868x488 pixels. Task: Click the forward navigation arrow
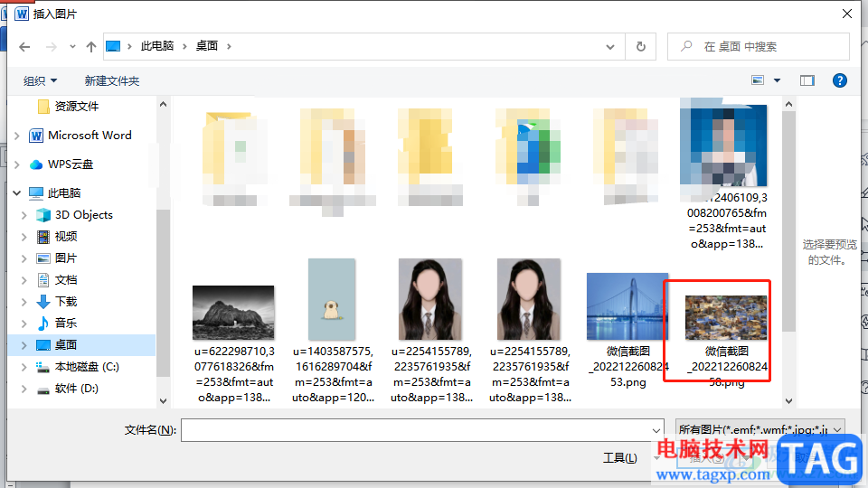(51, 47)
